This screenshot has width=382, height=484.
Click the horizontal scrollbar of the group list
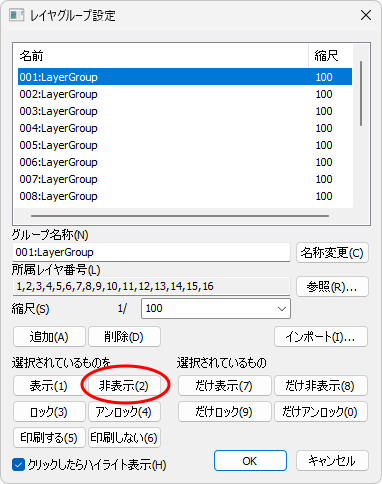pyautogui.click(x=180, y=216)
